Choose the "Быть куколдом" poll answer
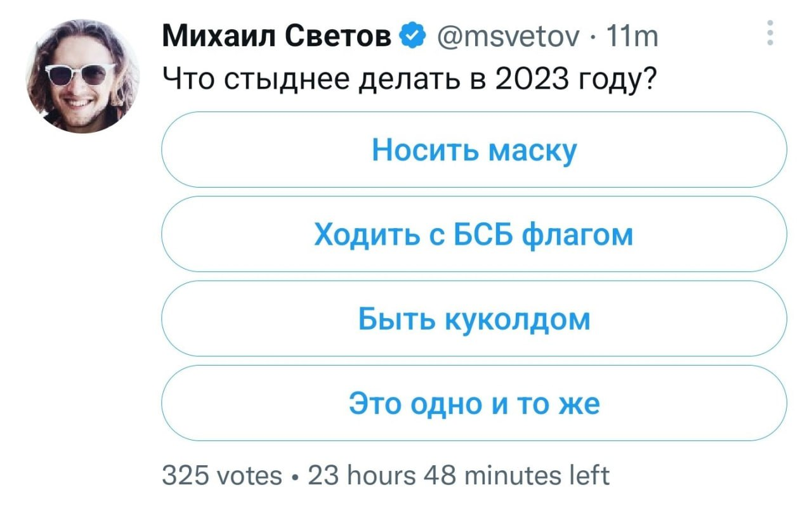Image resolution: width=812 pixels, height=521 pixels. [x=474, y=319]
